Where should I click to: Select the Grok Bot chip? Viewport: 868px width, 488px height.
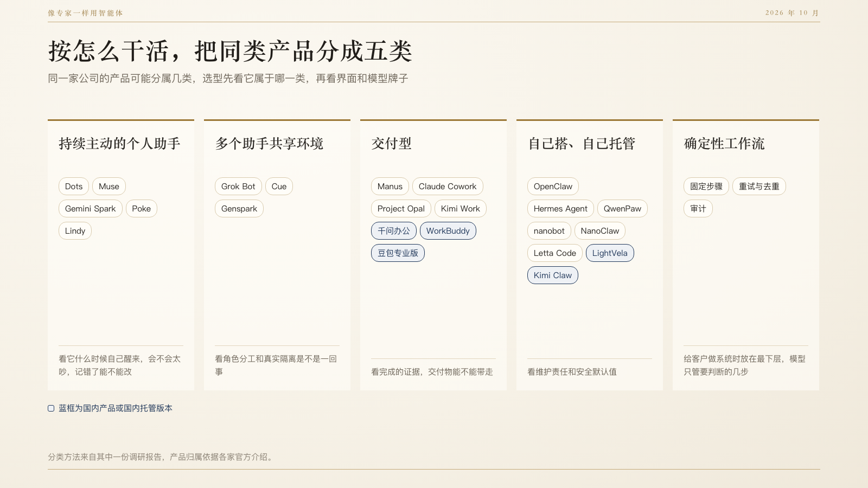[238, 187]
